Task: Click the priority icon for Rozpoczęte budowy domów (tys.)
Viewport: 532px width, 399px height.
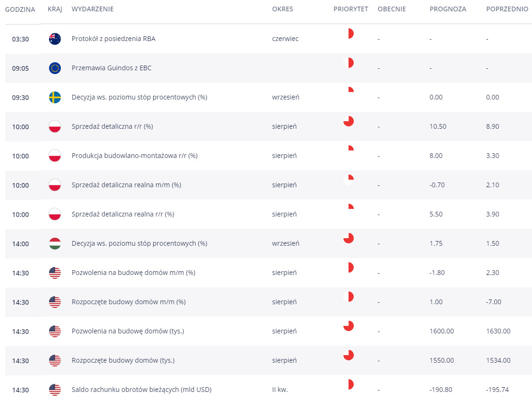Action: pos(349,355)
